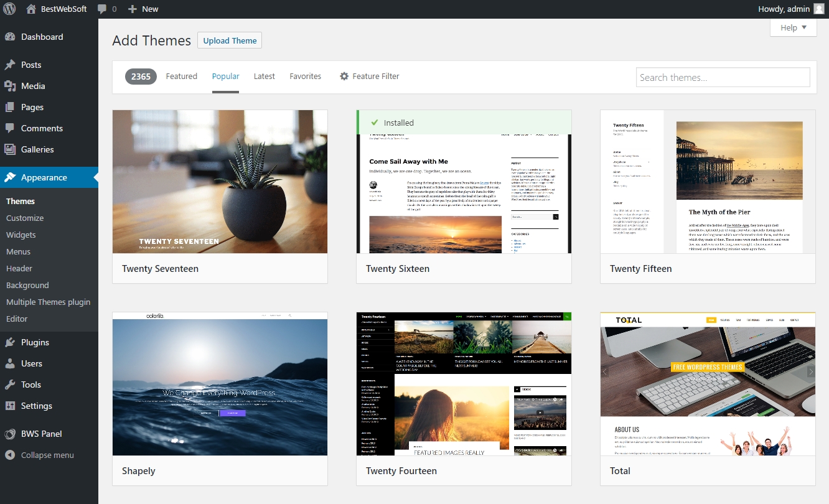Viewport: 829px width, 504px height.
Task: Click the BWS Panel icon
Action: click(10, 434)
